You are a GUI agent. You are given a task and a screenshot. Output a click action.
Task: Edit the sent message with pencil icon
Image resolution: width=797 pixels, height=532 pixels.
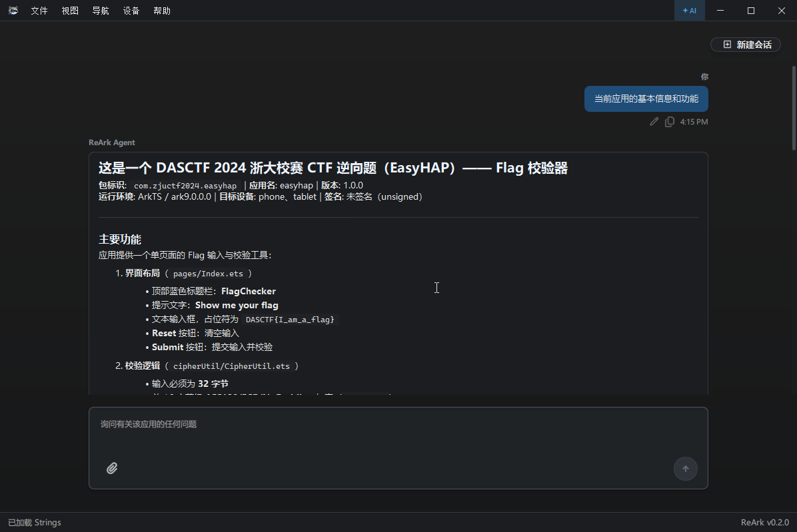[654, 121]
